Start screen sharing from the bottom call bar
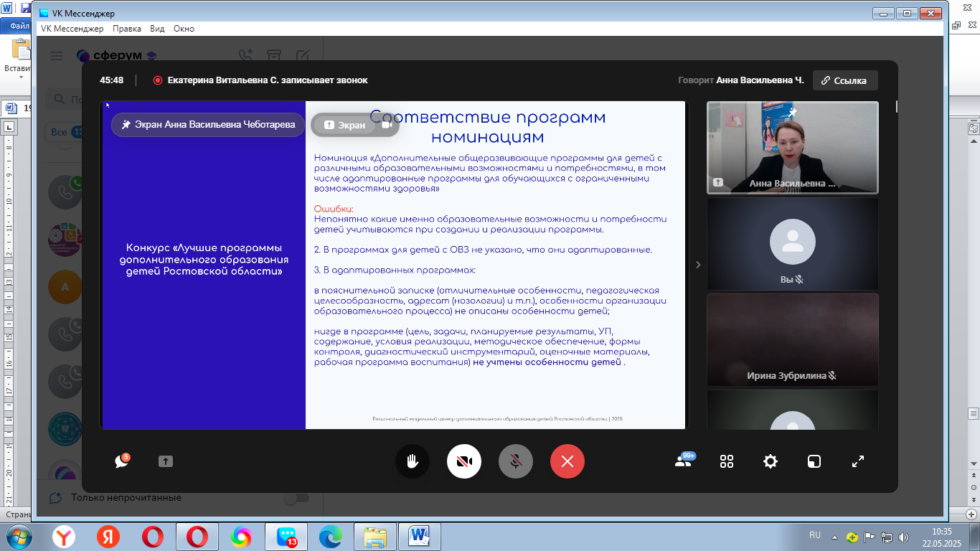 [166, 461]
